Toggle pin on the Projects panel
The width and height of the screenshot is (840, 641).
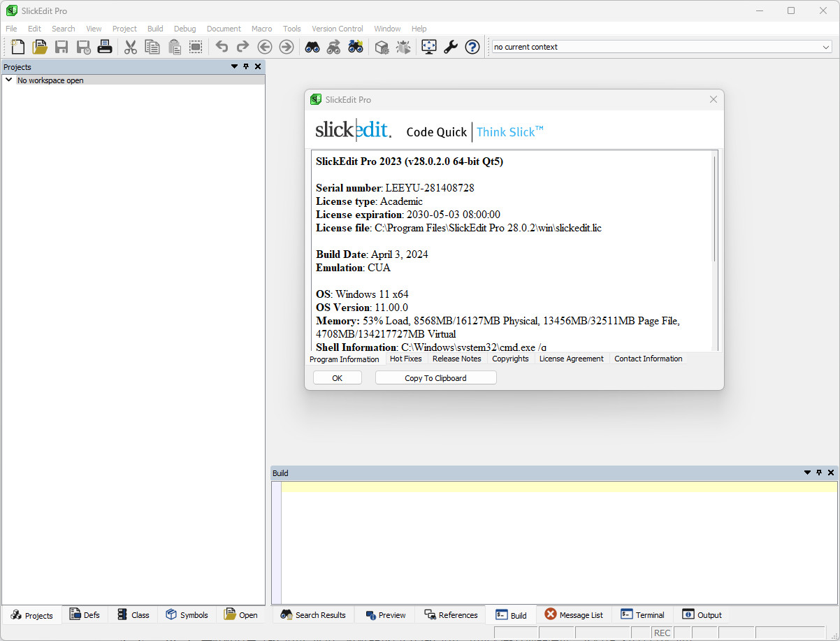246,66
